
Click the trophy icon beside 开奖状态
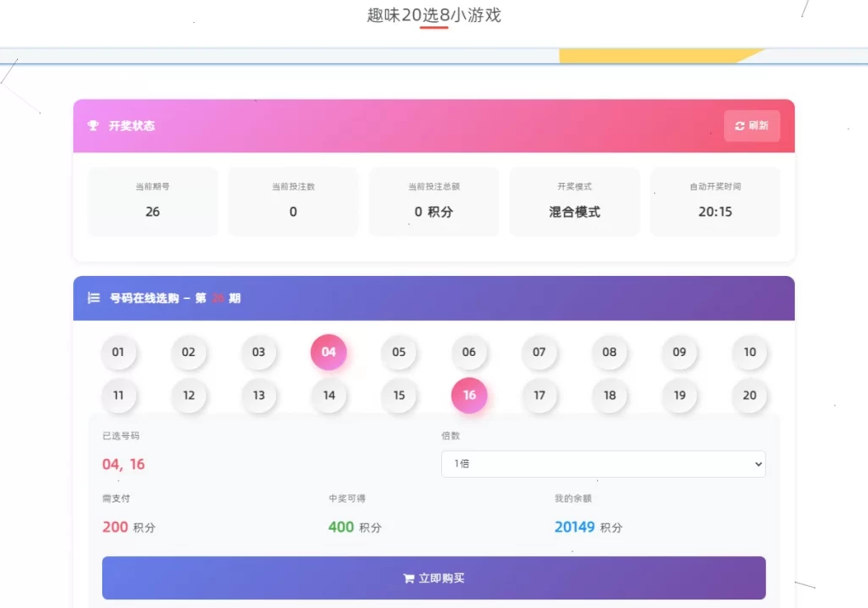(93, 126)
